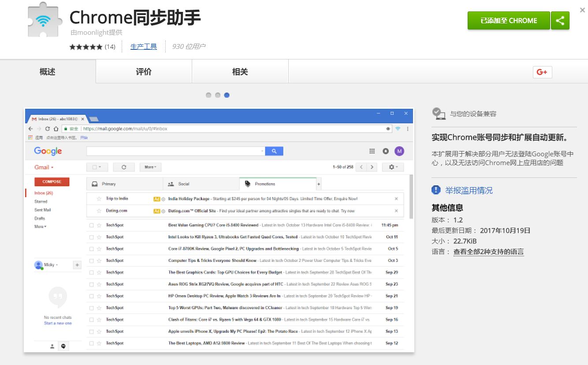Click the Google+ share button
The image size is (588, 365).
(x=542, y=72)
